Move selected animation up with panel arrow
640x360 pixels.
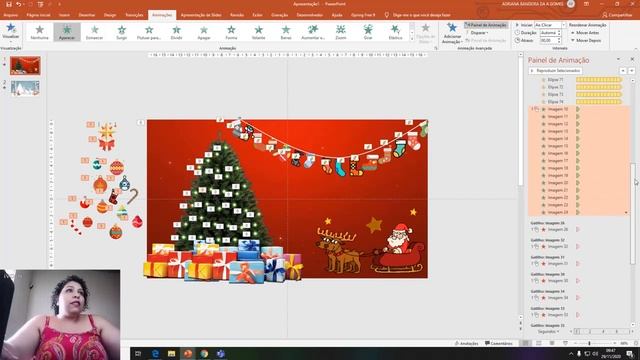(x=623, y=71)
